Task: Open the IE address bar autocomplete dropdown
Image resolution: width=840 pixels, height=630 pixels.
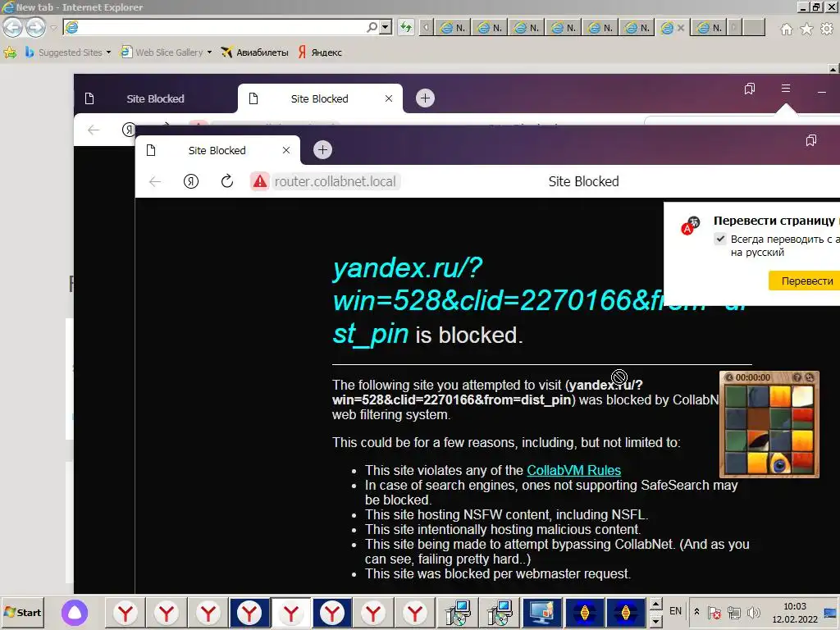Action: 386,27
